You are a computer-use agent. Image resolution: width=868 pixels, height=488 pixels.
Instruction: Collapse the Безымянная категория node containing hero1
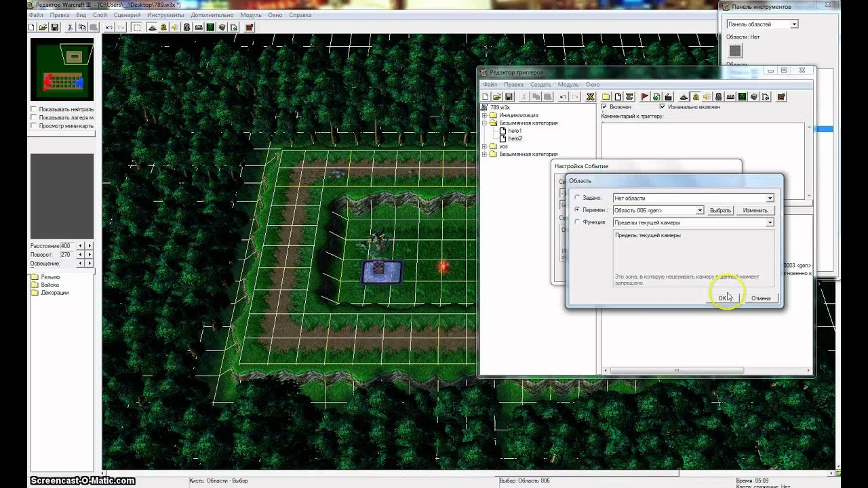(485, 123)
